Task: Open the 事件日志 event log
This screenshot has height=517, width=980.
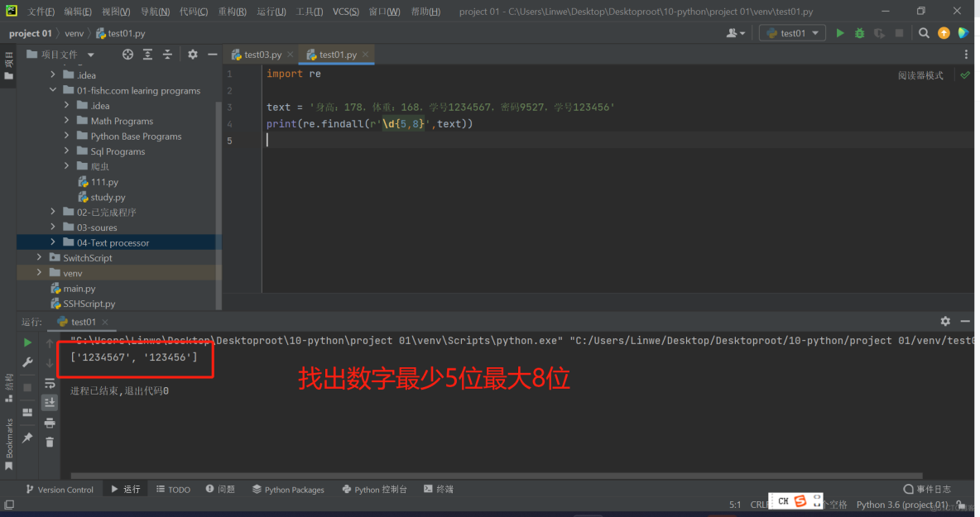Action: [927, 489]
